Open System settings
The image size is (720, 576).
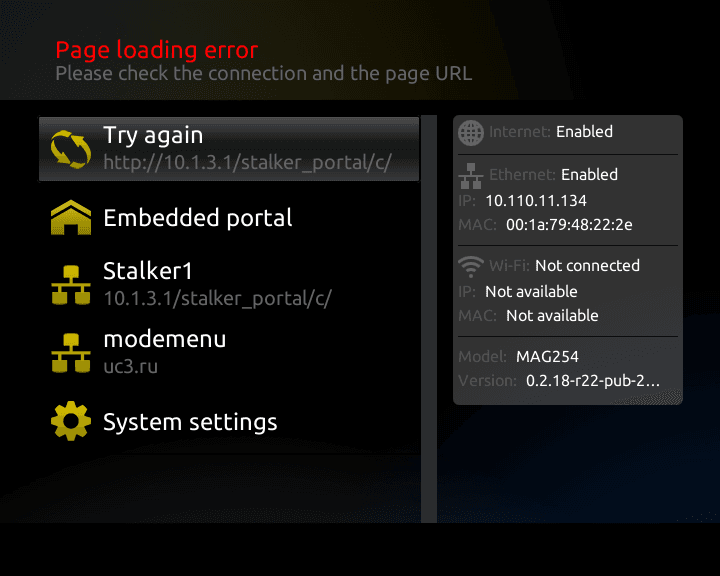[190, 422]
